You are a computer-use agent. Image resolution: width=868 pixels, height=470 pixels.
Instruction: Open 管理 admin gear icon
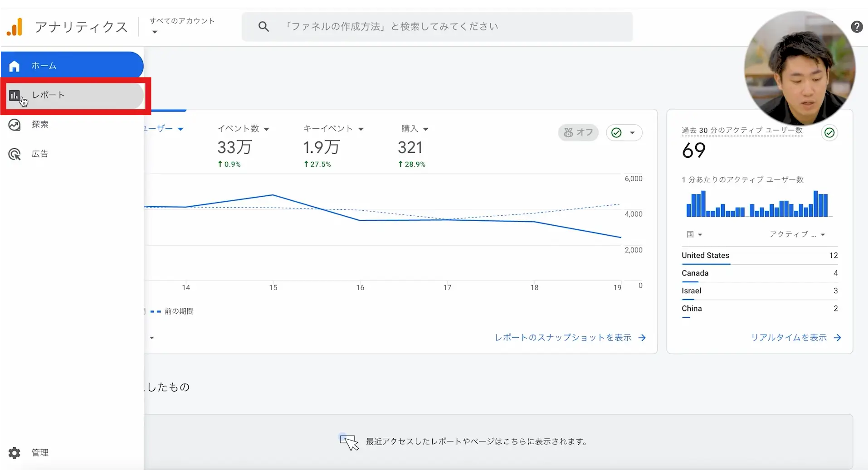[x=14, y=452]
